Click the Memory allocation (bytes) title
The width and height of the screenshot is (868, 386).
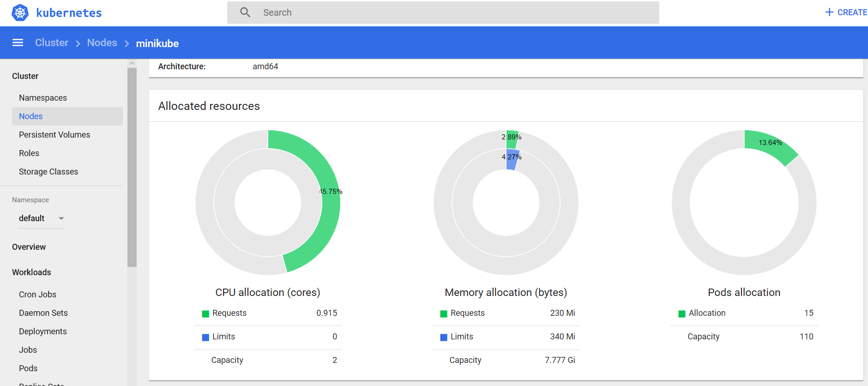click(x=506, y=292)
